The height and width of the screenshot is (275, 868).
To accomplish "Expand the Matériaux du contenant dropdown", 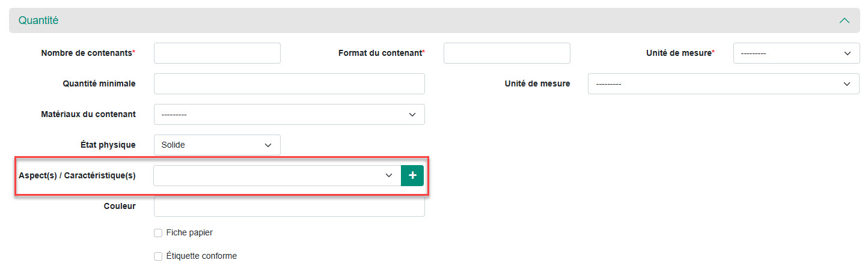I will pyautogui.click(x=289, y=115).
